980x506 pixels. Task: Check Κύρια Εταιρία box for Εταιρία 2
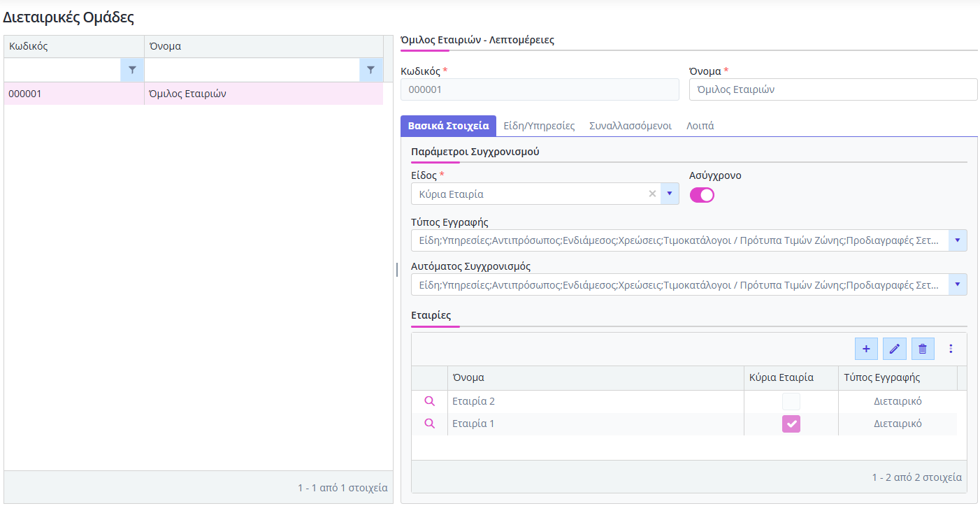(x=791, y=401)
